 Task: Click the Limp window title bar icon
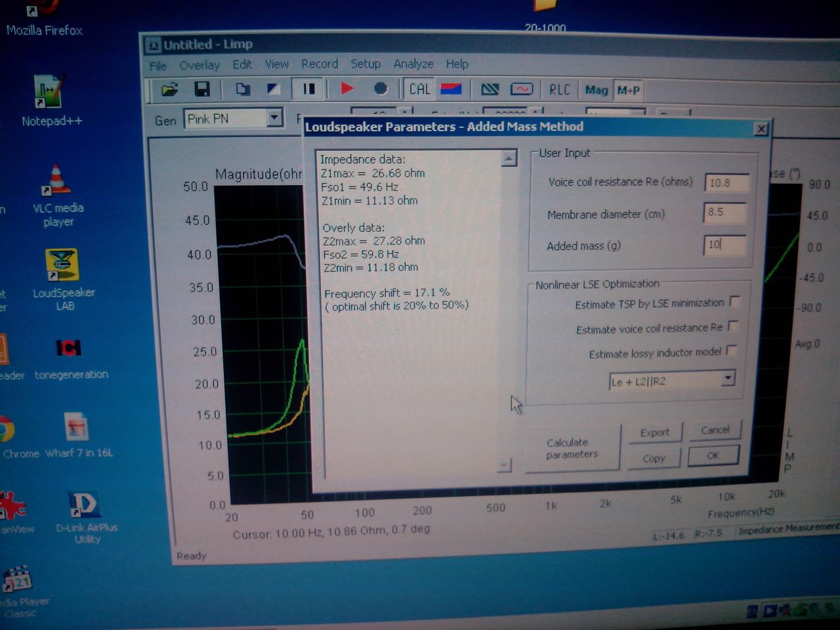(x=153, y=45)
